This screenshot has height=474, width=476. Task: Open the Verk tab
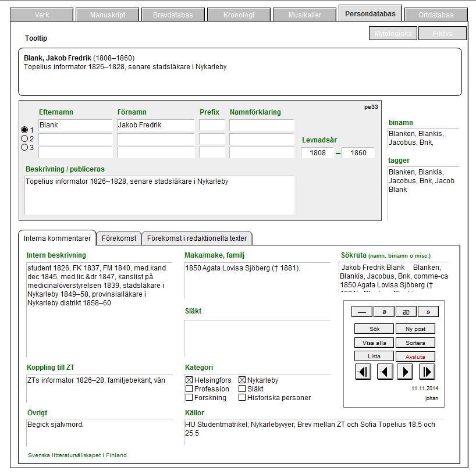(42, 15)
